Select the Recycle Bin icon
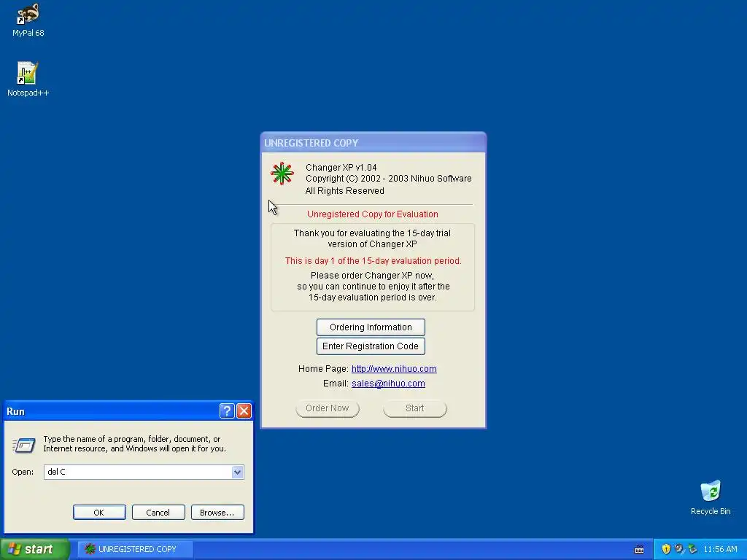Image resolution: width=747 pixels, height=560 pixels. (711, 497)
